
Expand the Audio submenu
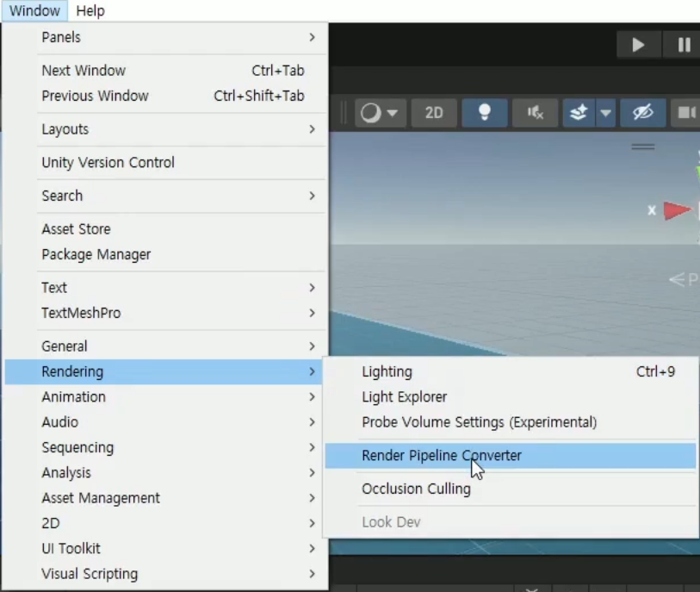tap(164, 422)
